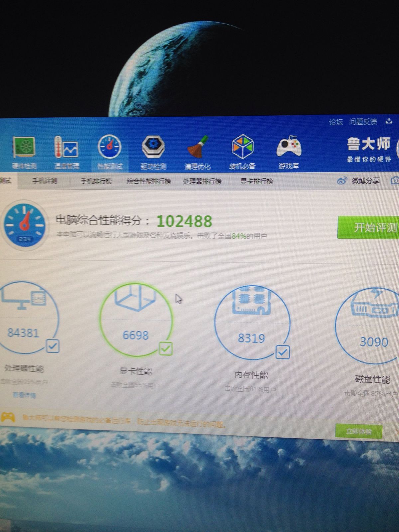The image size is (399, 532).
Task: Open the 硬件检测 hardware detection icon
Action: (x=24, y=147)
